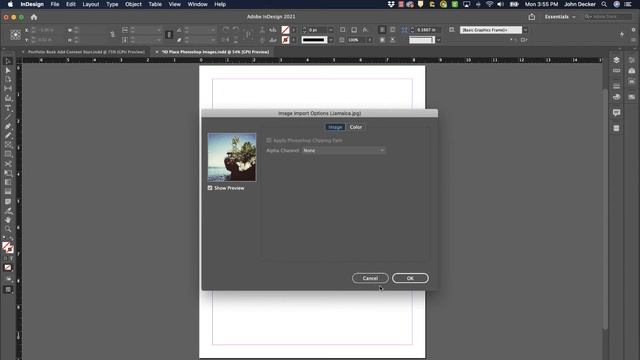The image size is (640, 360).
Task: Select the Direct Selection tool
Action: click(8, 70)
